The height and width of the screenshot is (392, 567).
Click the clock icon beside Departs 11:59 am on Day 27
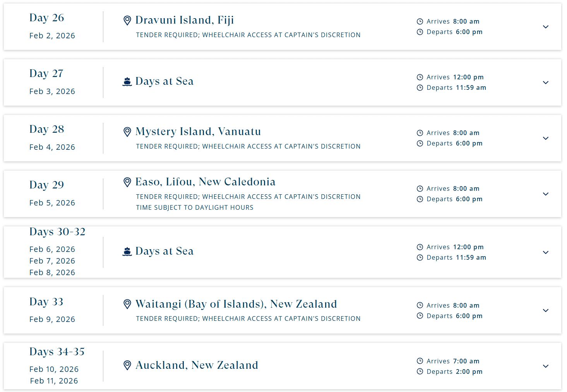coord(420,88)
